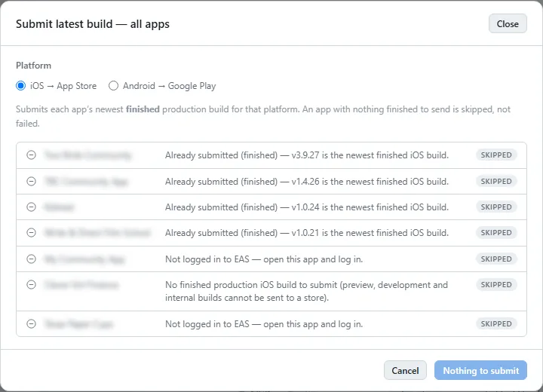Close the Submit latest build dialog
This screenshot has height=392, width=543.
pos(508,23)
